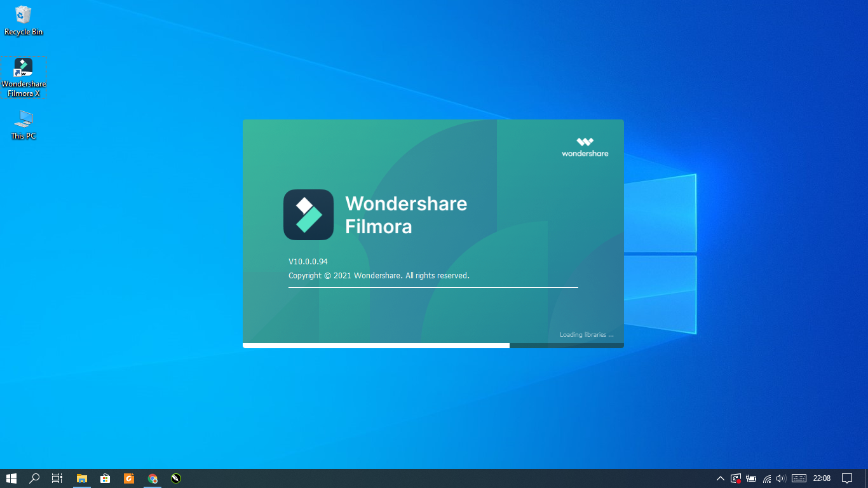
Task: Open Microsoft Store from the taskbar
Action: tap(105, 478)
